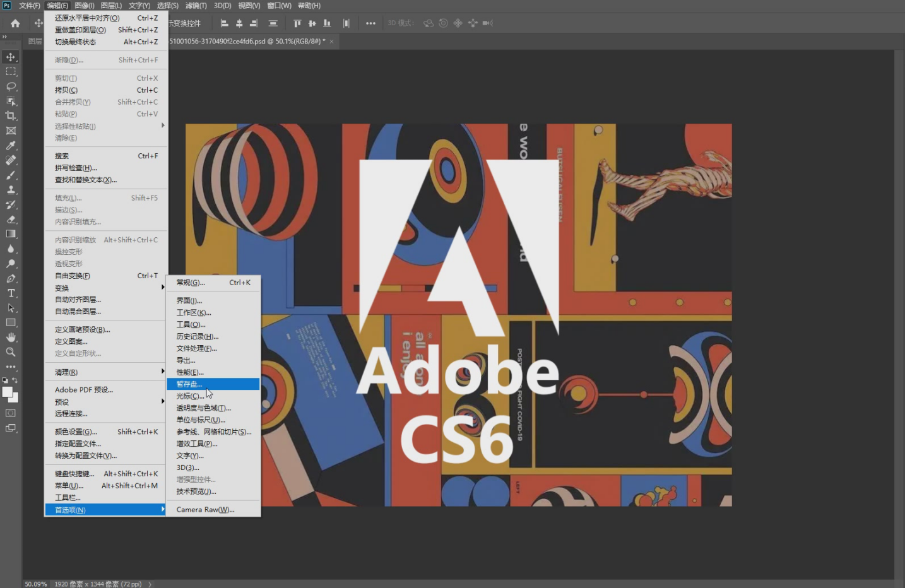Select the Eraser tool
The height and width of the screenshot is (588, 905).
11,220
